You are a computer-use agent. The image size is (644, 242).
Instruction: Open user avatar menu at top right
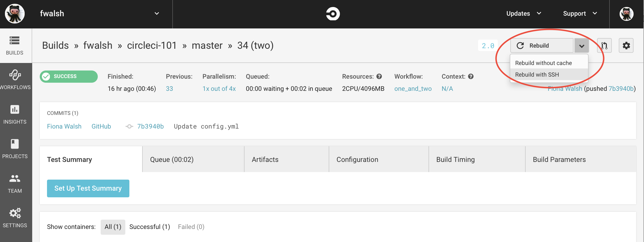click(x=626, y=14)
